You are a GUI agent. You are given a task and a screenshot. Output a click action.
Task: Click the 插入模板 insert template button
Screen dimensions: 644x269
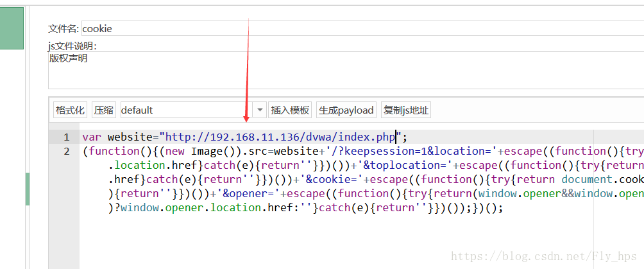click(290, 110)
